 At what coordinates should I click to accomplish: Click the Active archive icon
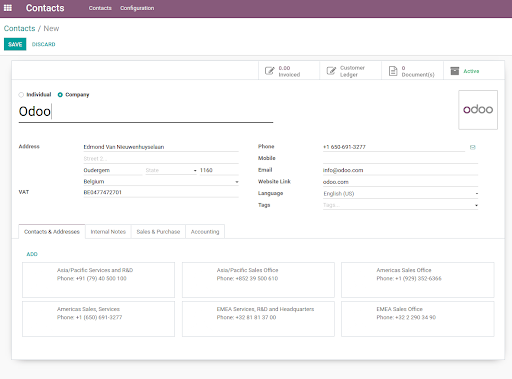[455, 71]
